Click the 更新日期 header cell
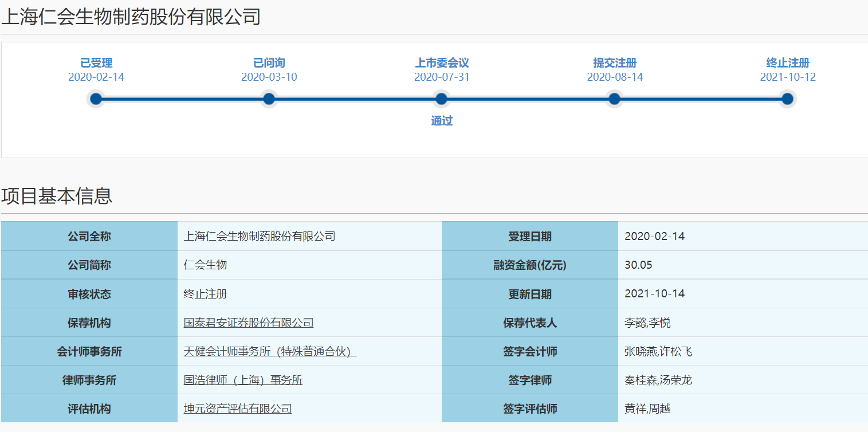The width and height of the screenshot is (868, 432). (x=530, y=293)
